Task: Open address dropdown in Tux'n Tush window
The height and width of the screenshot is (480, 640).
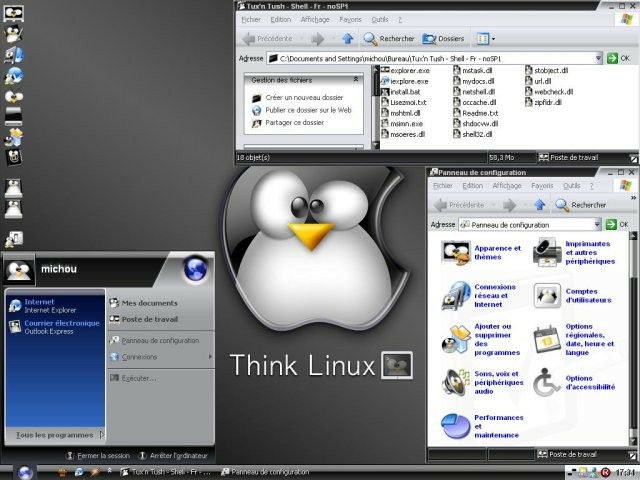Action: click(598, 58)
